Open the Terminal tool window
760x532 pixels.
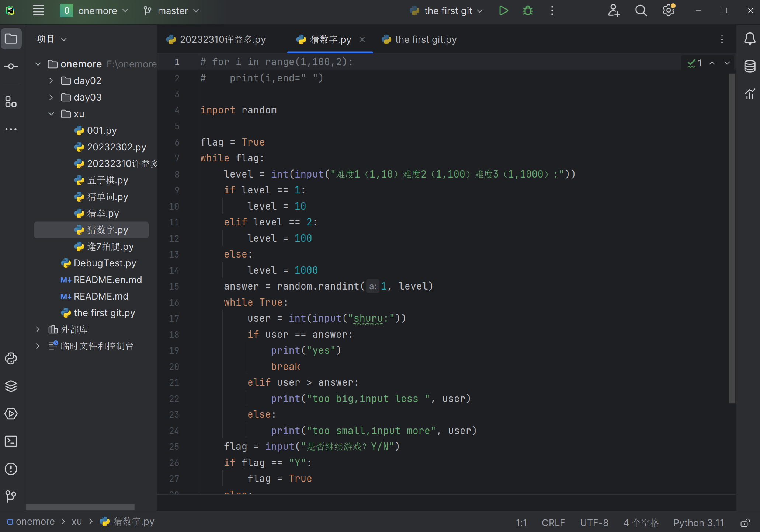point(11,441)
